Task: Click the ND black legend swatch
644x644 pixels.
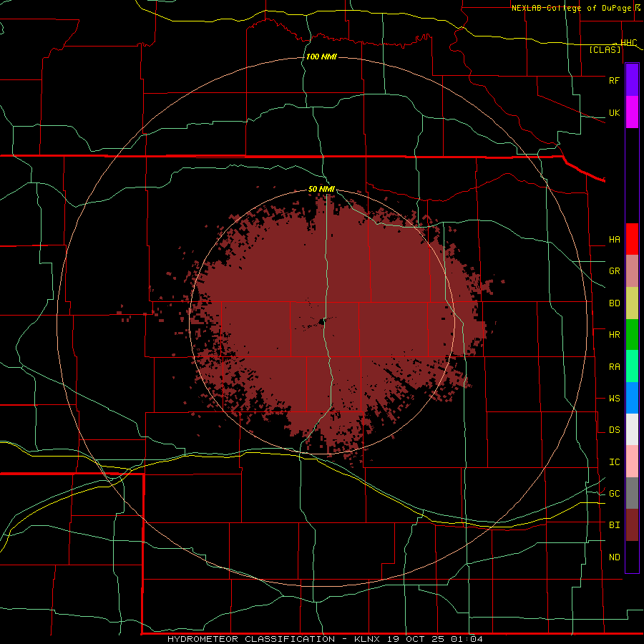Action: coord(632,557)
